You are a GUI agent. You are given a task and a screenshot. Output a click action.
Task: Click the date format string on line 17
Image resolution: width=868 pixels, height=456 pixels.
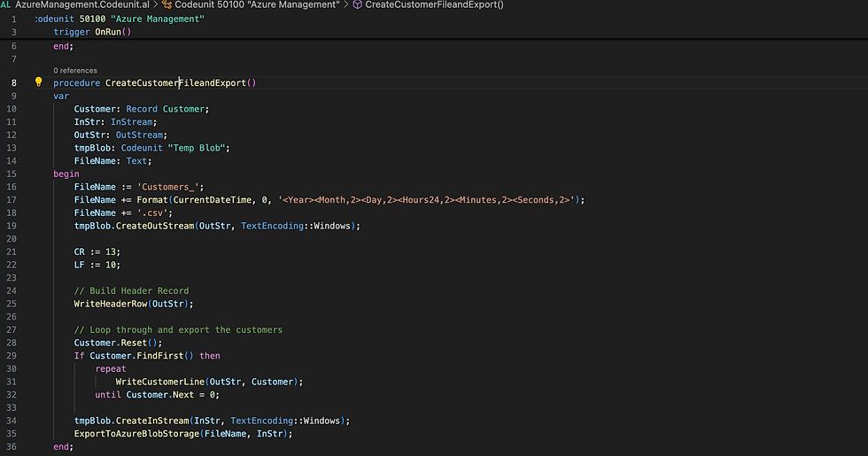[x=426, y=200]
